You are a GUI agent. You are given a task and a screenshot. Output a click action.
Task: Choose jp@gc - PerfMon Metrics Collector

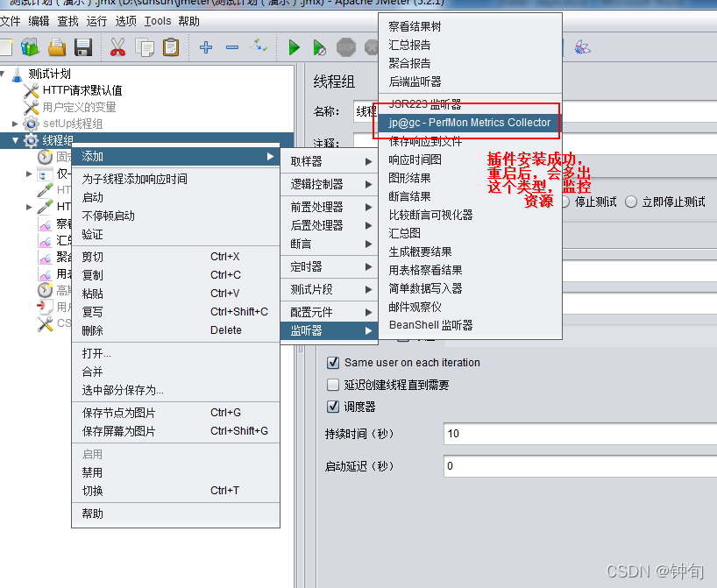470,123
